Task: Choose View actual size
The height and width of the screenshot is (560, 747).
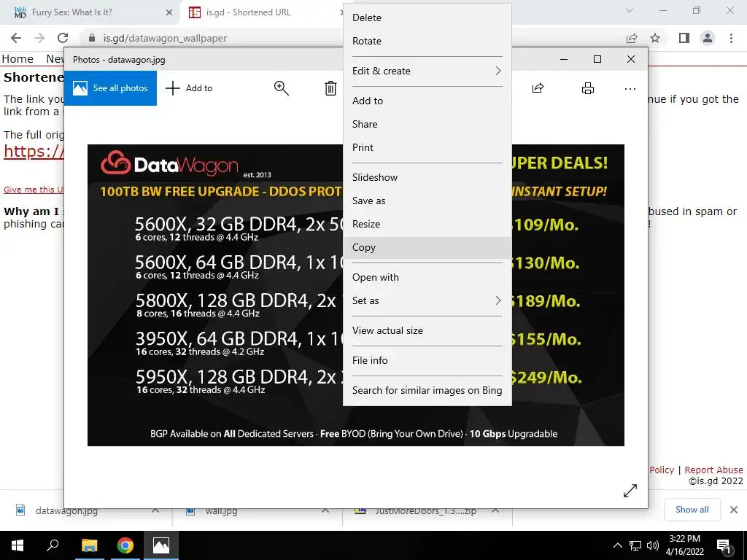Action: (x=427, y=331)
